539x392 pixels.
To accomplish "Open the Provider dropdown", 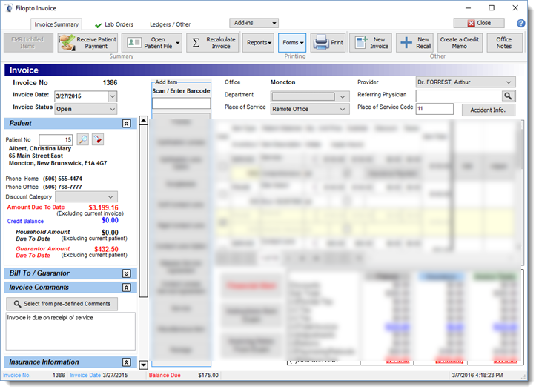I will 509,82.
